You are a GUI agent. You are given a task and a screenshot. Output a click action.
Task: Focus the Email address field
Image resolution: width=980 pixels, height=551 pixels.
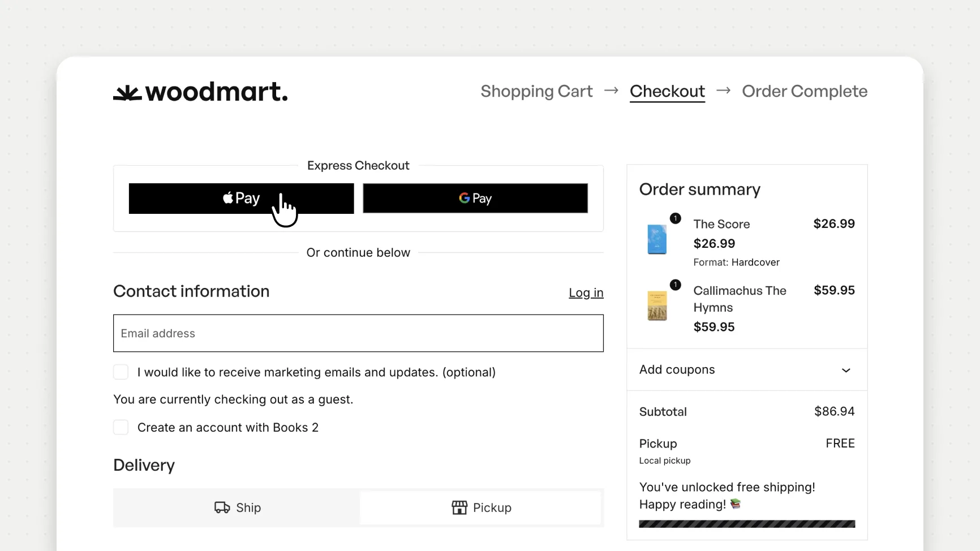(x=358, y=333)
